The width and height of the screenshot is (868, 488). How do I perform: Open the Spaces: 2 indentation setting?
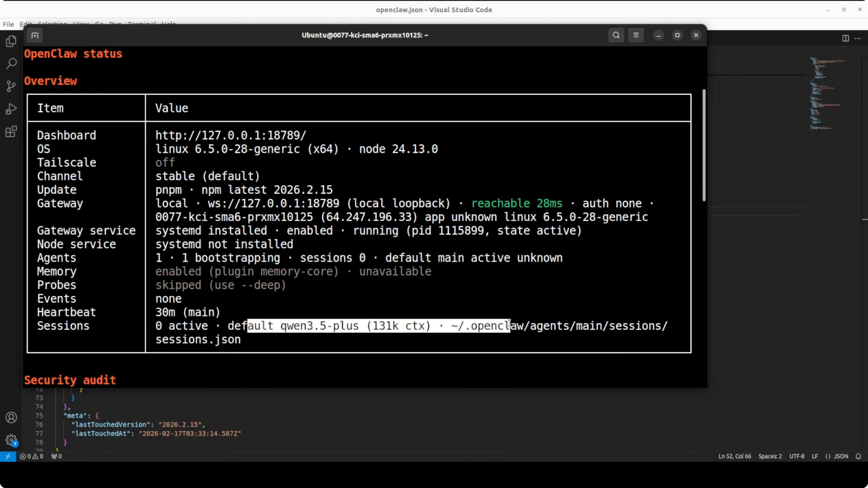770,456
